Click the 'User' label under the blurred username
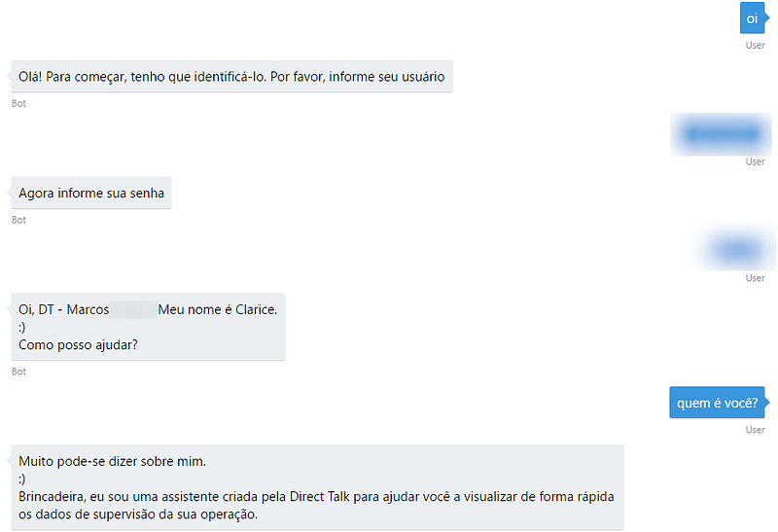Screen dimensions: 778x532 (755, 161)
